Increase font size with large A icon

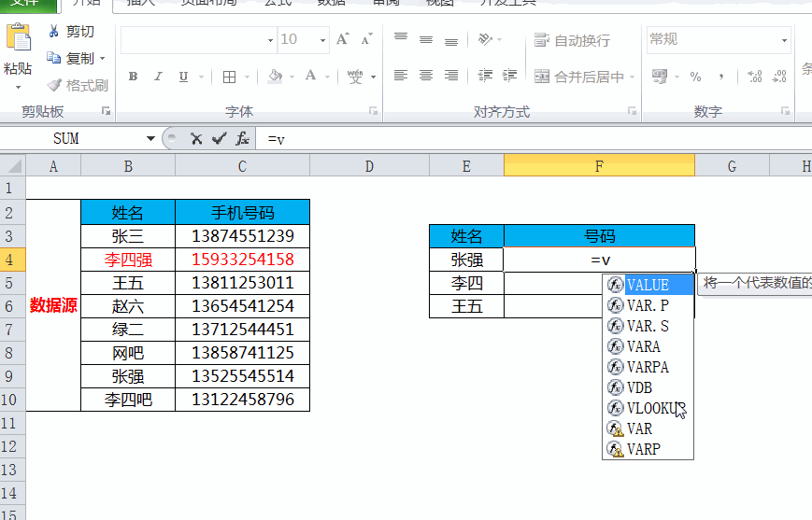click(x=342, y=39)
